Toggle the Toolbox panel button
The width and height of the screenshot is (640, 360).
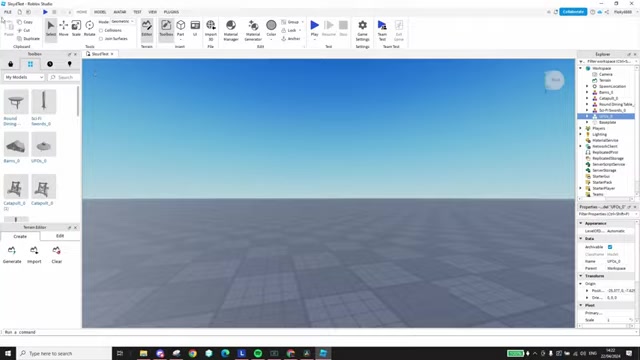click(166, 29)
